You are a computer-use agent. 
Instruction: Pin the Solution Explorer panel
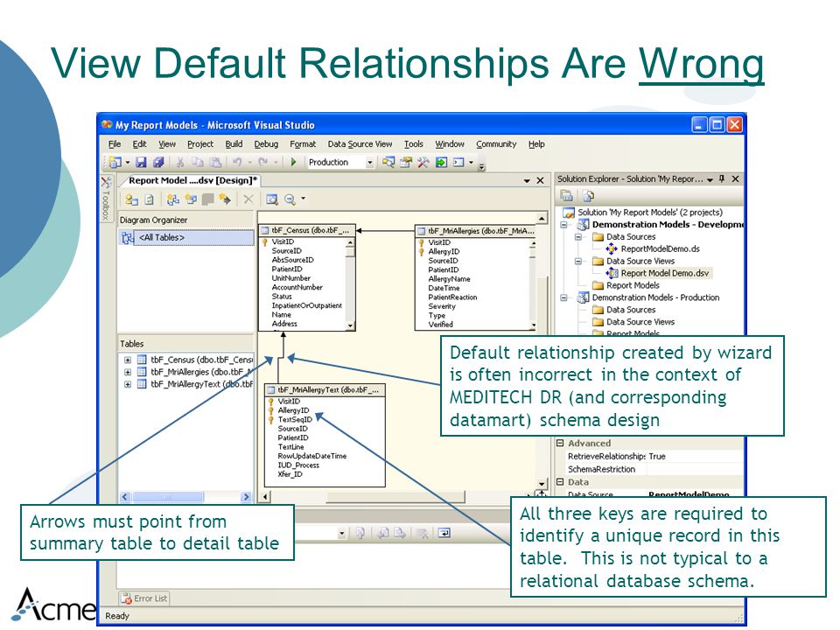[722, 178]
